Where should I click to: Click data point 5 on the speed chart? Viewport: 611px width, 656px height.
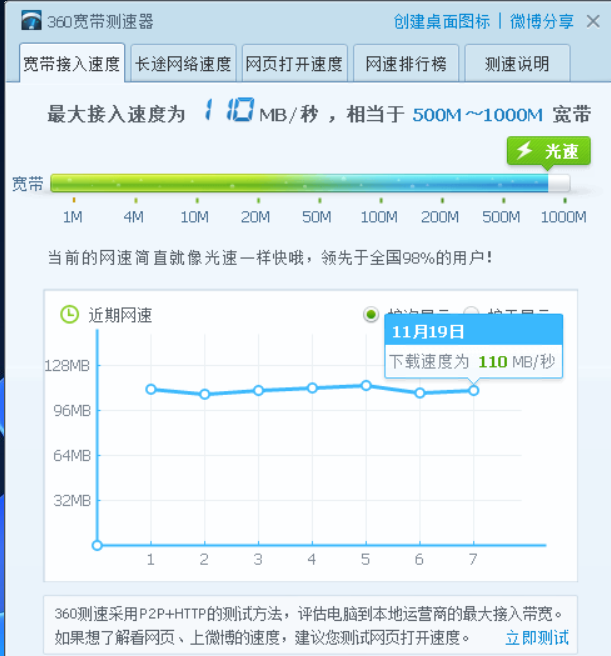366,385
